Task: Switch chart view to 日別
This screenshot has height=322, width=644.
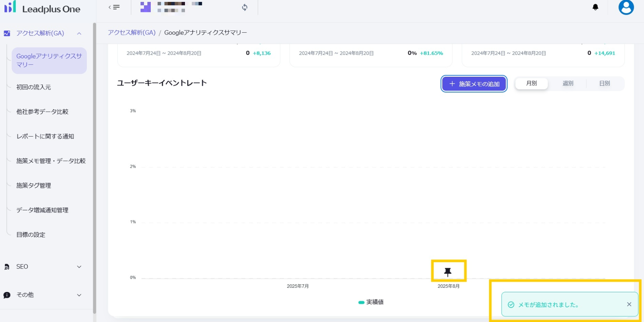Action: (604, 84)
